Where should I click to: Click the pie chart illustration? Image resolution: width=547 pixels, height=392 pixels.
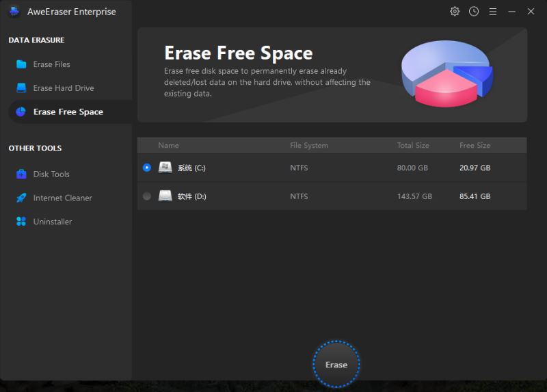(447, 74)
